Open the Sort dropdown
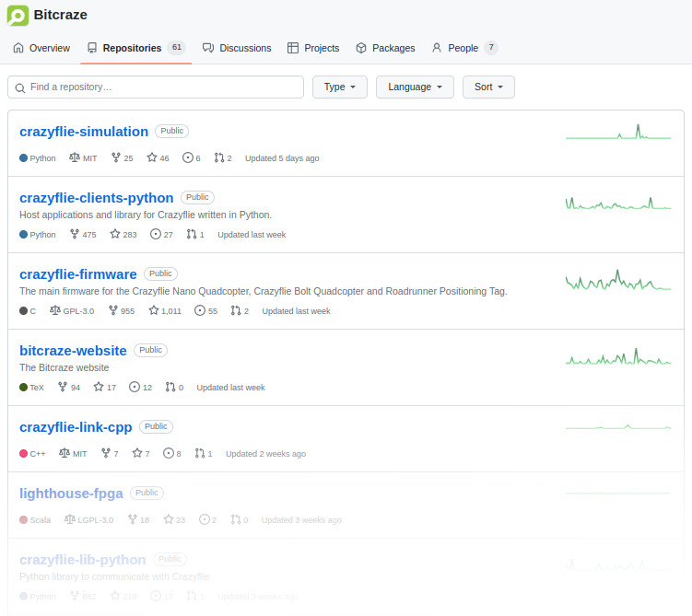This screenshot has height=616, width=692. (488, 87)
